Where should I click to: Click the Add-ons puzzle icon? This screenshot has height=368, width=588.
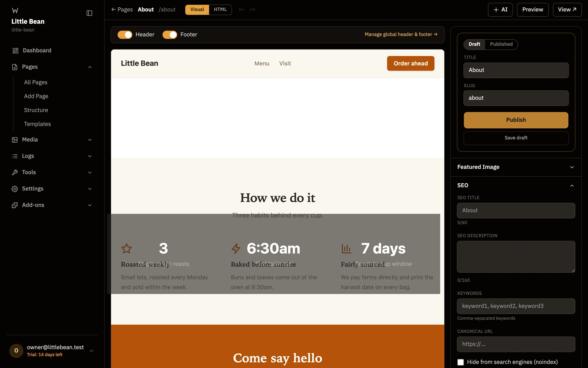15,205
